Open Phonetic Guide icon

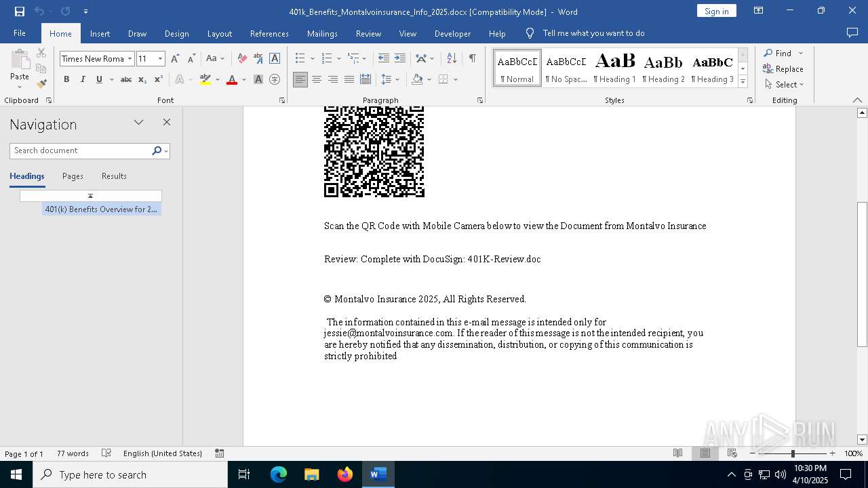(258, 58)
